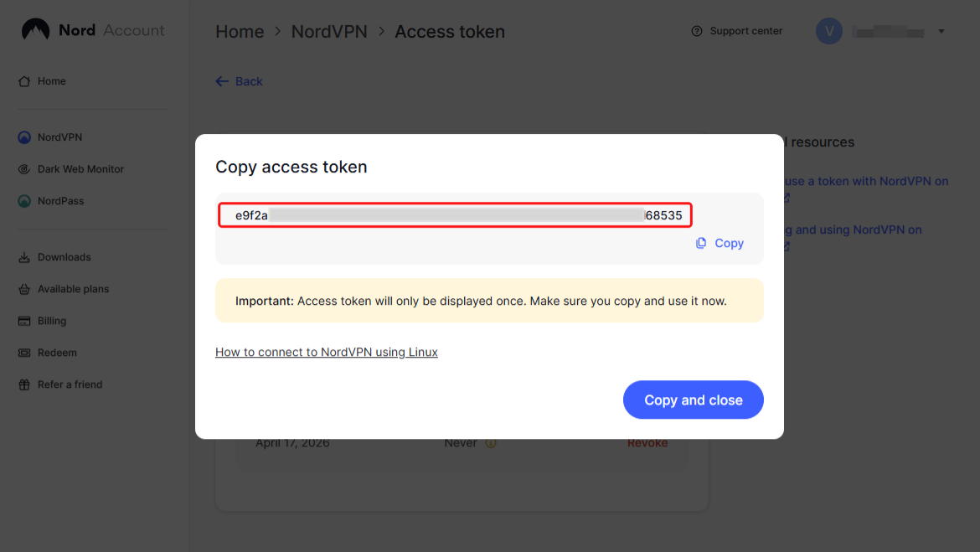Click the Back link
Viewport: 980px width, 552px height.
(239, 80)
